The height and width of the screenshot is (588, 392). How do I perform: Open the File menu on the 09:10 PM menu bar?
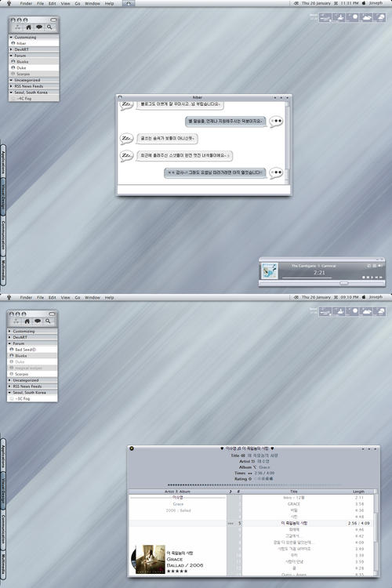[40, 297]
